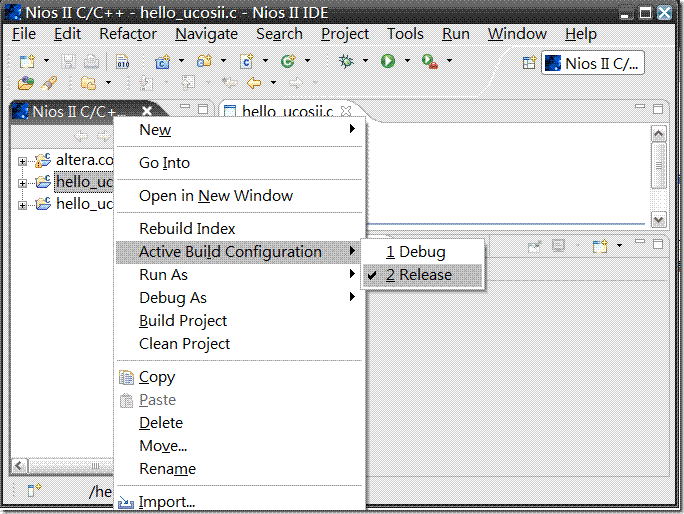Screen dimensions: 684x514
Task: Click projects view scroll left arrow
Action: [19, 466]
